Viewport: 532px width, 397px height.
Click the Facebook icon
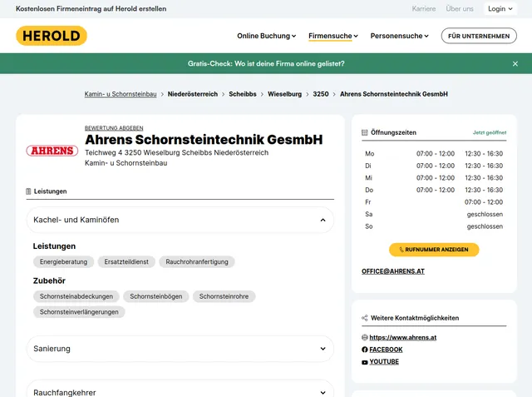365,350
